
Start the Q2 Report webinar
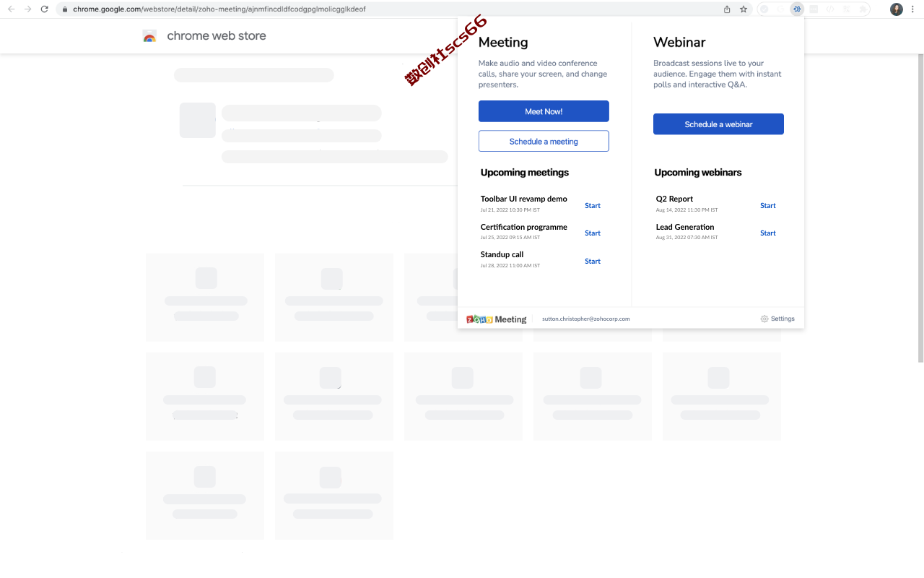768,206
